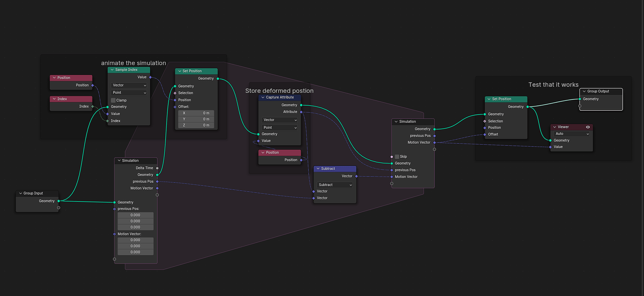Click Selection socket of Set Position in Test frame

pos(485,121)
